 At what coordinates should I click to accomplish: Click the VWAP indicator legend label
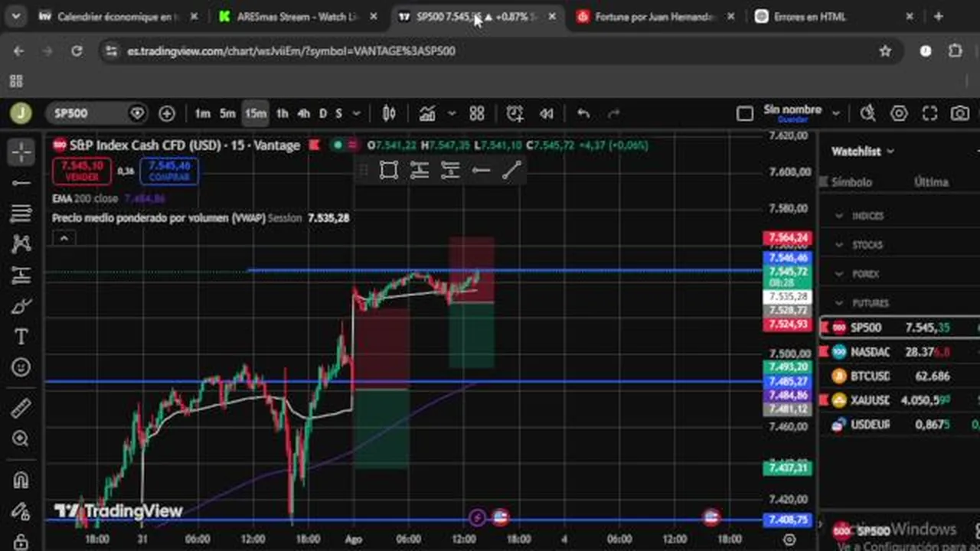[x=158, y=218]
